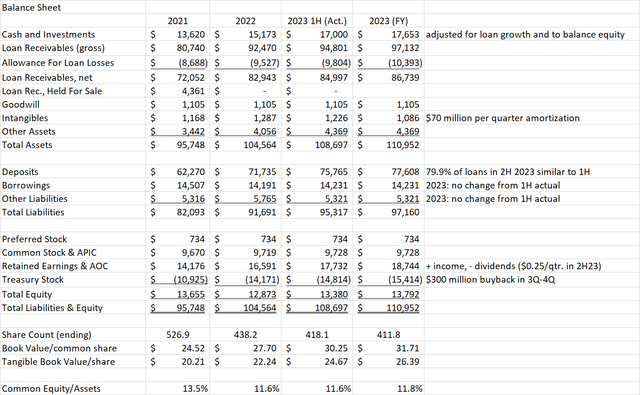This screenshot has height=395, width=640.
Task: Click the 'Allowance For Loan Losses' label
Action: pyautogui.click(x=58, y=63)
